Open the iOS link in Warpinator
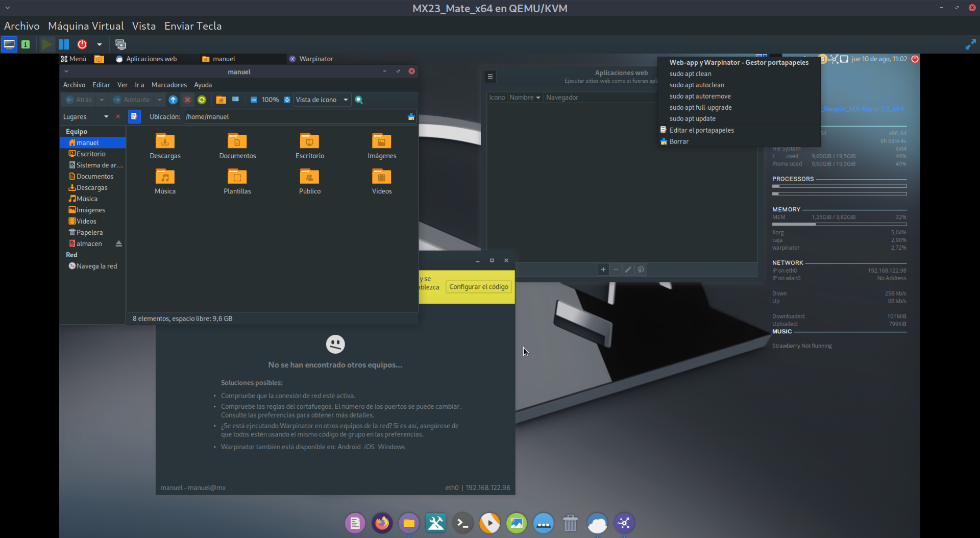 coord(369,447)
